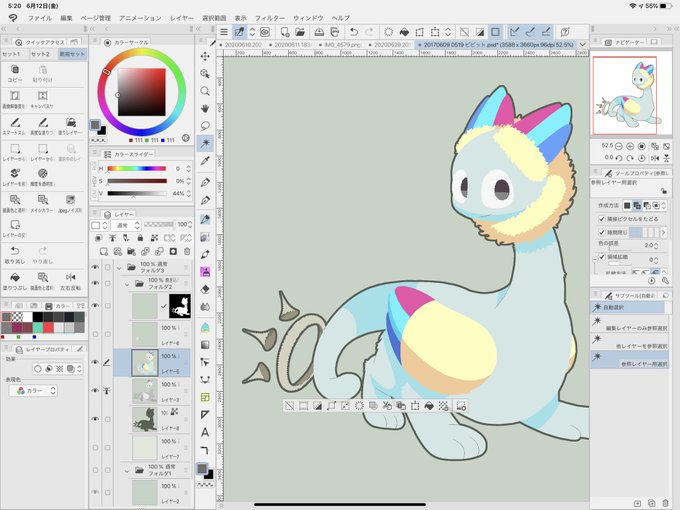Screen dimensions: 680x510
Task: Click the 左右反転 flip button in Quick Access
Action: (71, 281)
